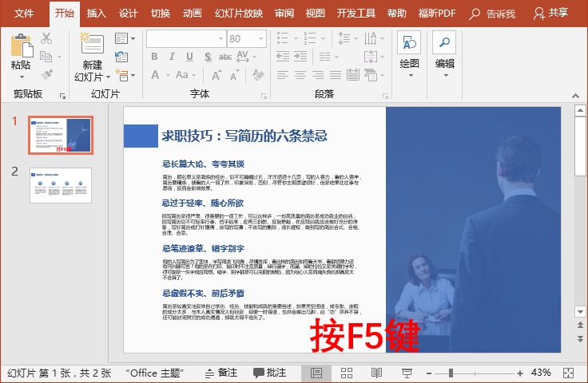The image size is (588, 383).
Task: Click the Drawing shapes icon
Action: click(409, 42)
